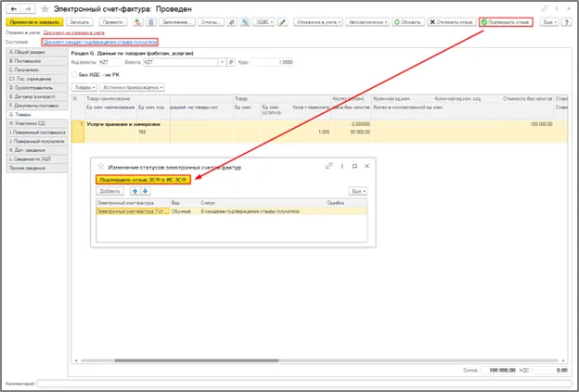
Task: Expand the 'Отражение в учете' dropdown button
Action: point(318,22)
